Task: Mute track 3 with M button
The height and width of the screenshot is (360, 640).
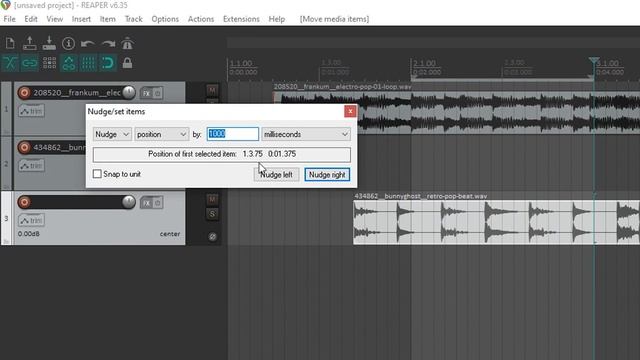Action: (x=212, y=199)
